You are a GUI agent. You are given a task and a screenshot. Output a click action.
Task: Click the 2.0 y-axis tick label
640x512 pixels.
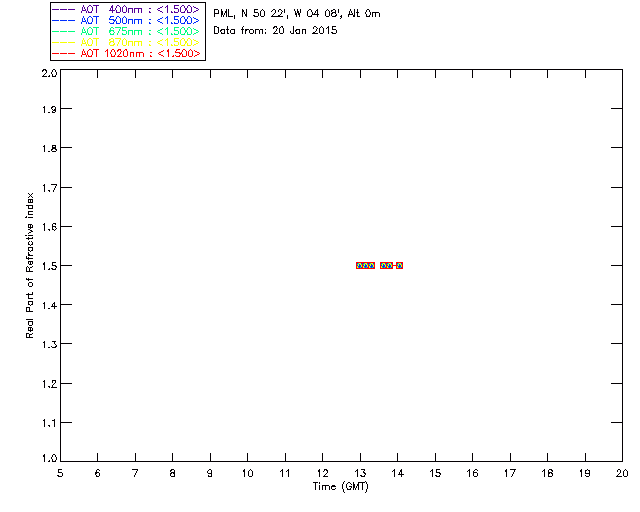(x=49, y=73)
